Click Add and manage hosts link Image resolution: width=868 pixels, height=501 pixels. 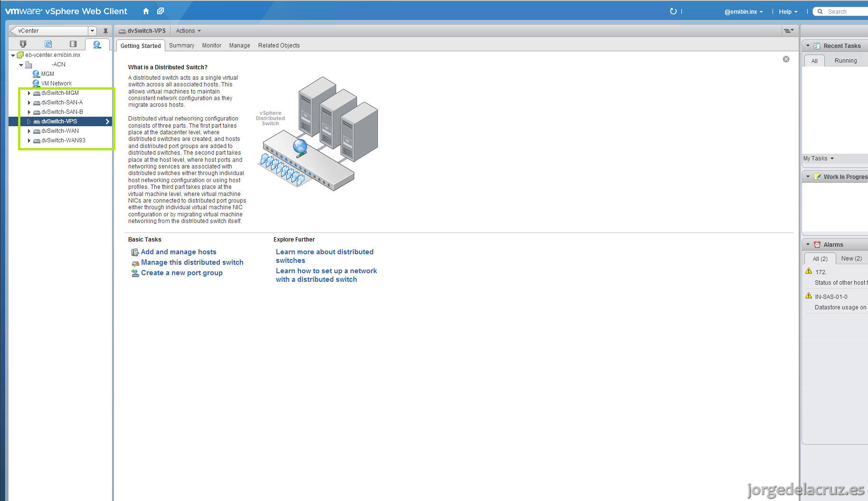coord(179,252)
